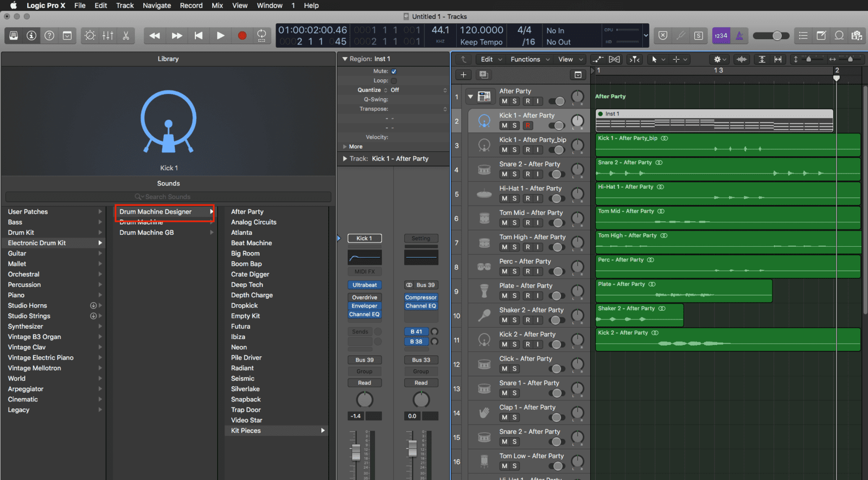This screenshot has width=868, height=480.
Task: Add a new track with plus button
Action: tap(463, 75)
